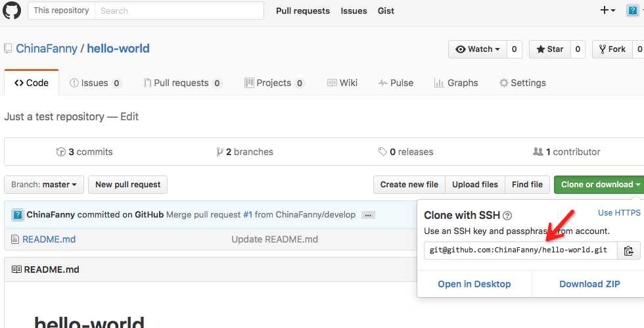Open the Update README.md commit message
This screenshot has width=644, height=328.
point(275,239)
